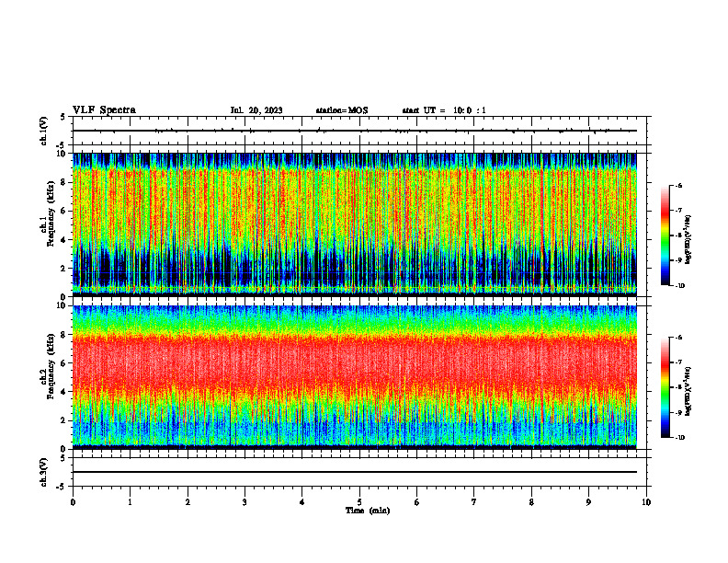The image size is (728, 563).
Task: Click the "ch.3(V)" waveform axis label
Action: 44,472
